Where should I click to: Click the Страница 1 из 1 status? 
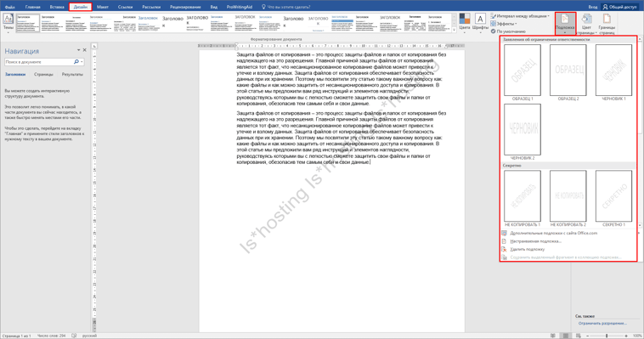(x=16, y=336)
